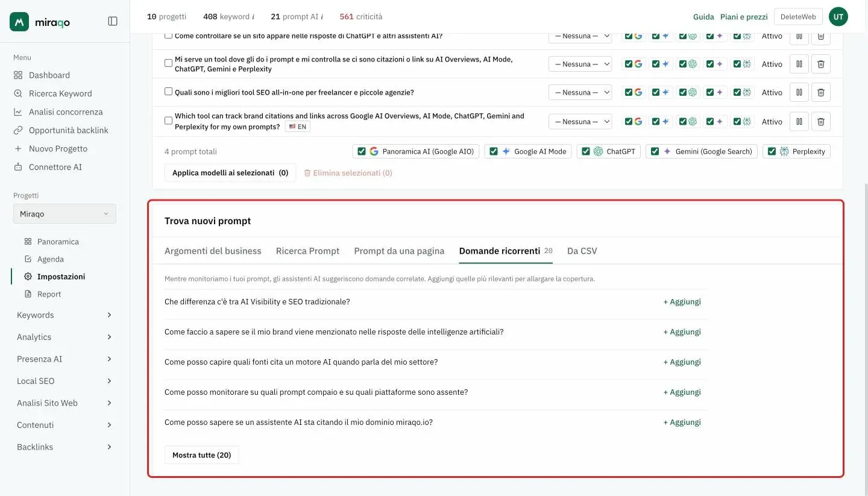Viewport: 868px width, 496px height.
Task: Select the 'migliori tool SEO all-in-one' checkbox
Action: [x=169, y=92]
